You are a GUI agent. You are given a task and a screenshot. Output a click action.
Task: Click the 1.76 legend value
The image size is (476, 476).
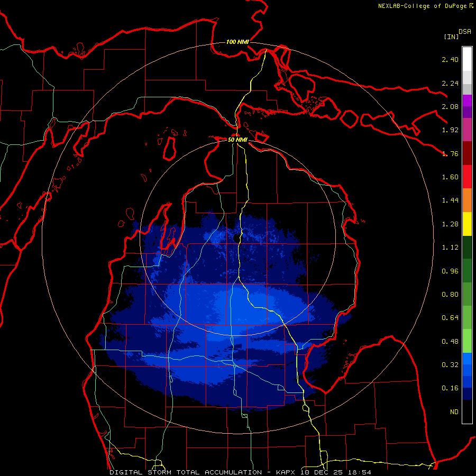[x=450, y=153]
